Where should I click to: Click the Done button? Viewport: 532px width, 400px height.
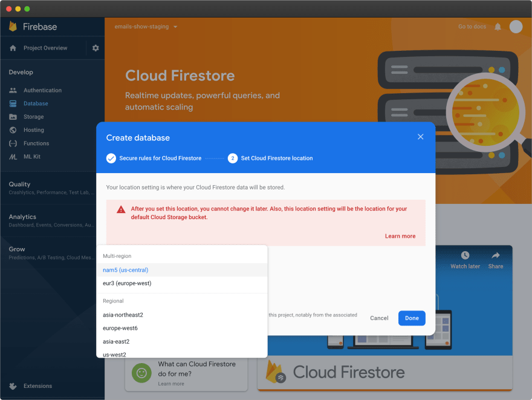tap(412, 318)
